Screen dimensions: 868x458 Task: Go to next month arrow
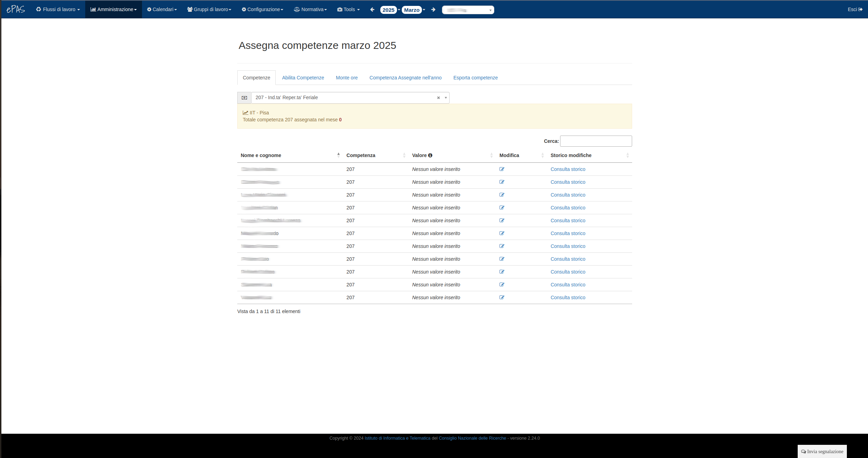coord(433,10)
